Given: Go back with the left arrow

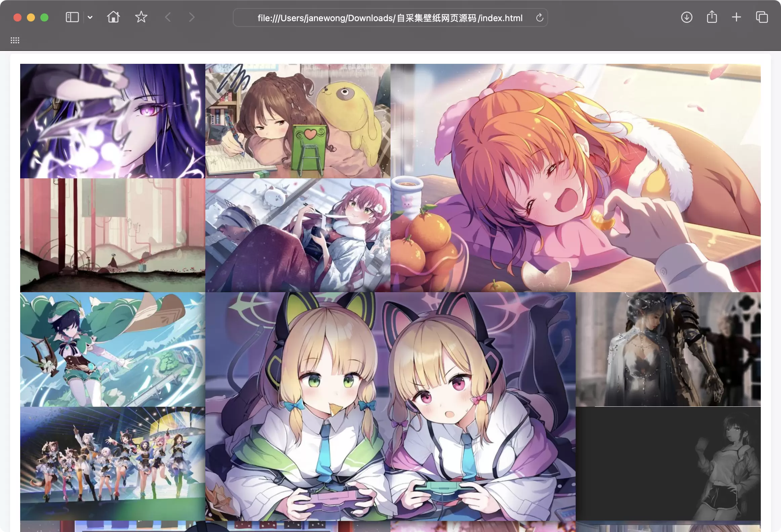Looking at the screenshot, I should (168, 17).
